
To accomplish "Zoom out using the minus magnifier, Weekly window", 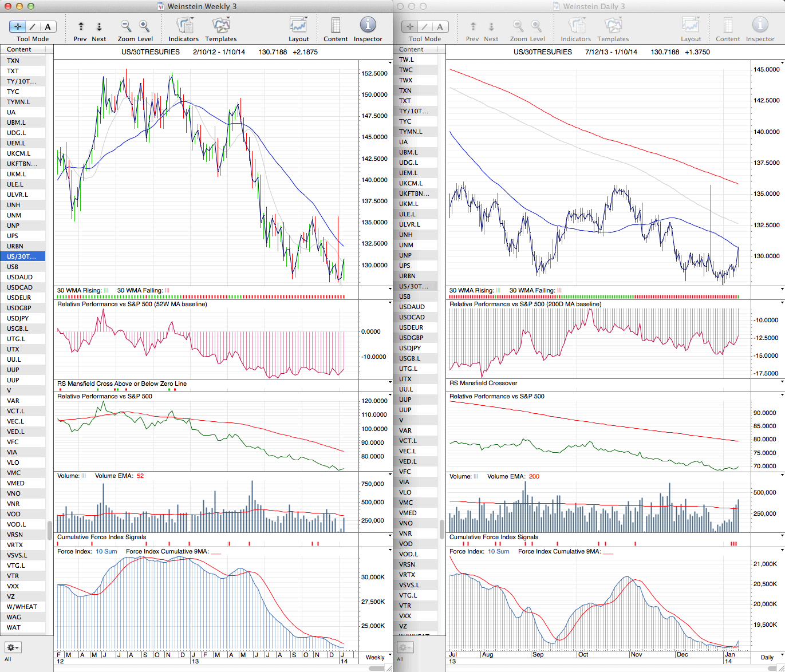I will [126, 26].
